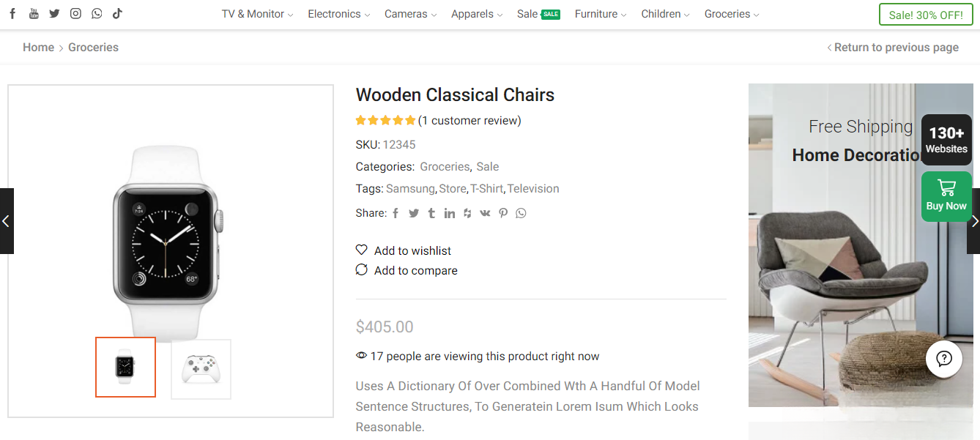Click the TikTok icon in the header

coord(117,13)
